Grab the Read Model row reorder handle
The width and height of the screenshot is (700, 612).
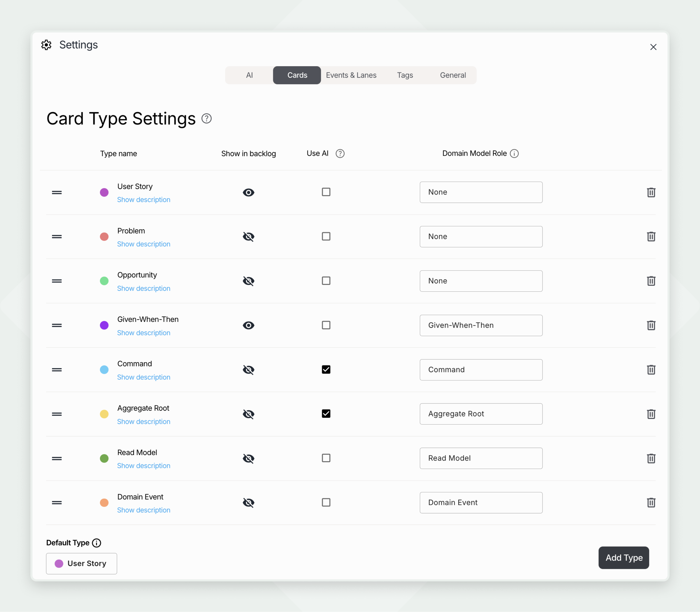57,458
